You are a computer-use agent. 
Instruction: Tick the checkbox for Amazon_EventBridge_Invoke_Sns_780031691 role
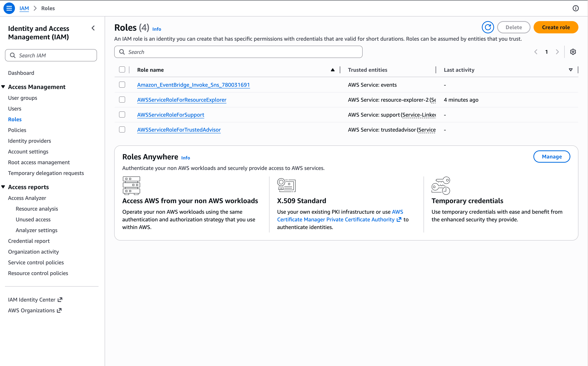point(122,84)
